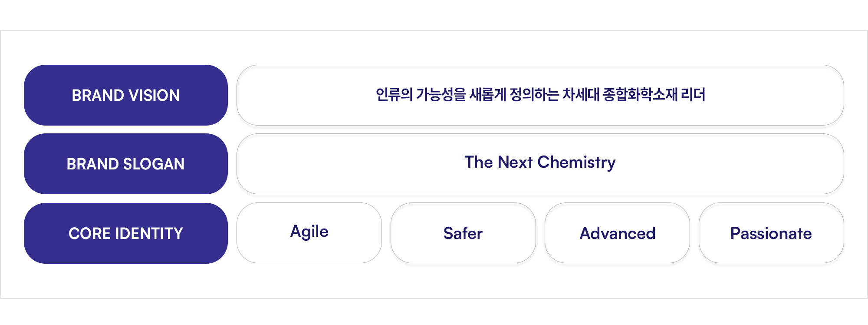868x325 pixels.
Task: Select the Agile identity box
Action: [x=309, y=233]
